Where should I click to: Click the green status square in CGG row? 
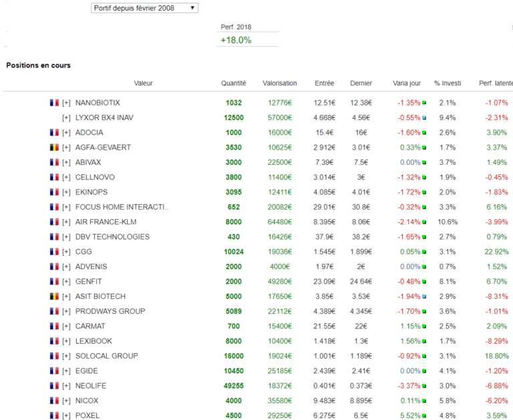[x=424, y=252]
